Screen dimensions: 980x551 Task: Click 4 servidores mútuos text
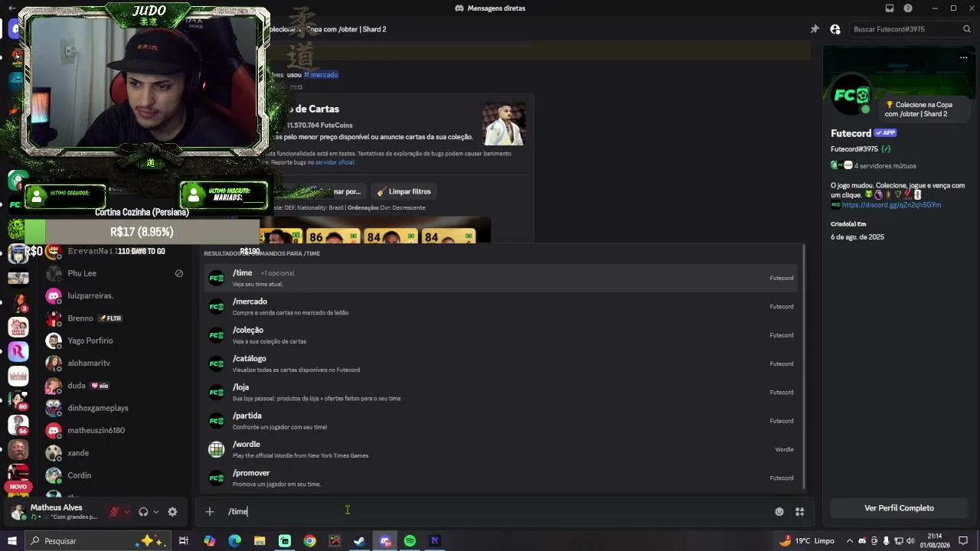tap(885, 165)
